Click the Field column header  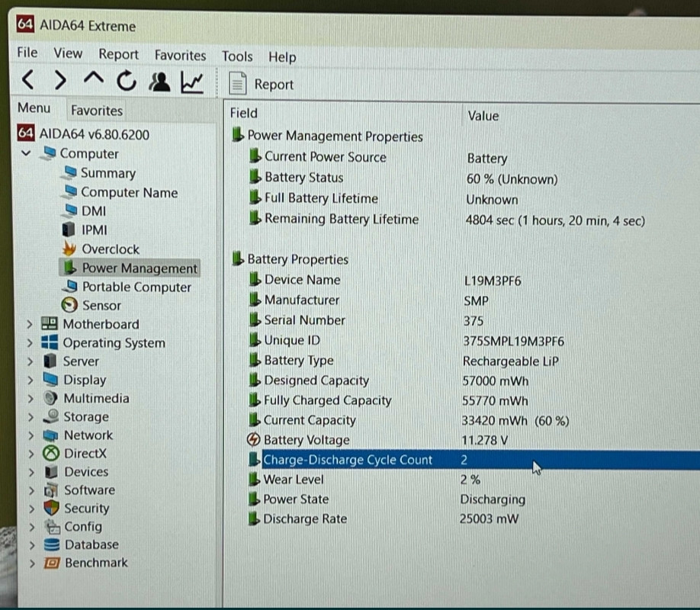point(244,113)
